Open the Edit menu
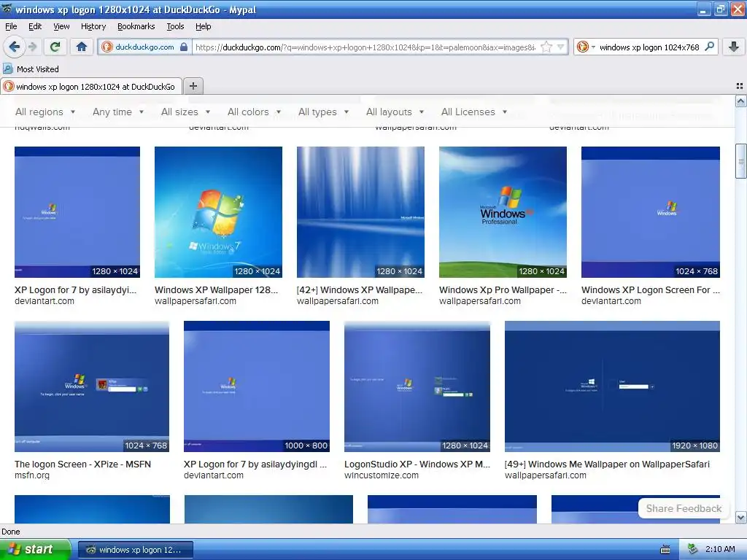The image size is (747, 560). [x=35, y=26]
